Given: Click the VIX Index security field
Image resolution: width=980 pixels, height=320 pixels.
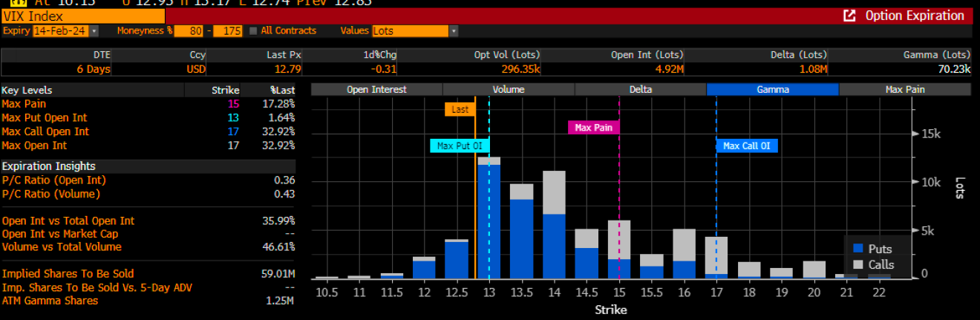Looking at the screenshot, I should tap(82, 16).
